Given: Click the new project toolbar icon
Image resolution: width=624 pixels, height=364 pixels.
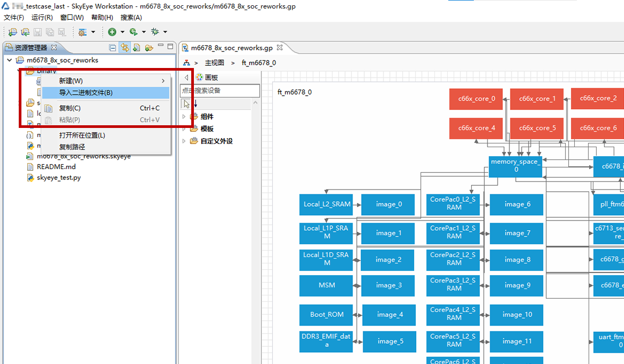Looking at the screenshot, I should click(12, 32).
